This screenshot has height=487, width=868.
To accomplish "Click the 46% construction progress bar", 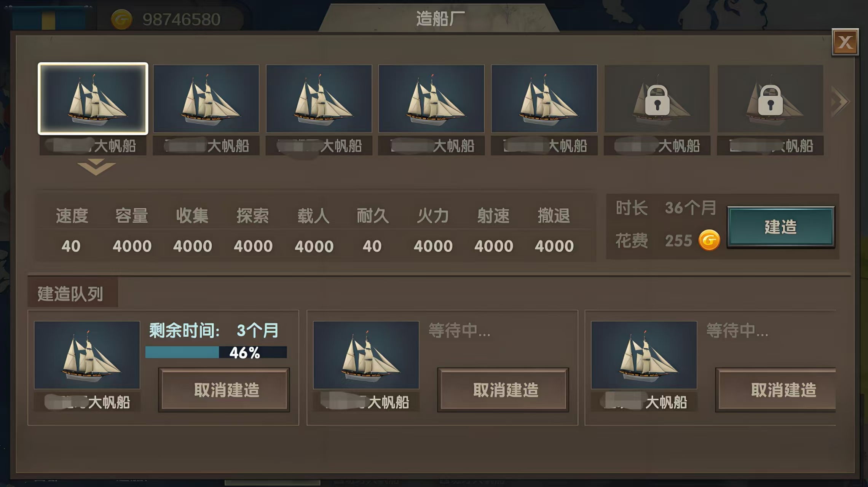I will click(216, 352).
